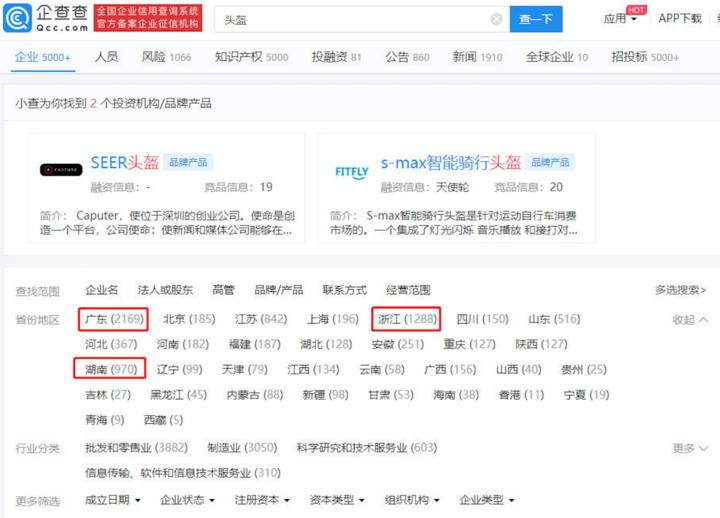This screenshot has height=518, width=720.
Task: Open the APP下载 link
Action: click(x=680, y=18)
